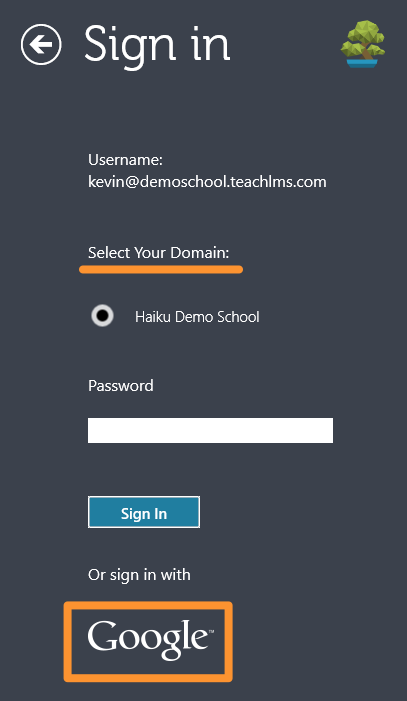Click the Select Your Domain label
This screenshot has width=407, height=701.
pos(158,253)
